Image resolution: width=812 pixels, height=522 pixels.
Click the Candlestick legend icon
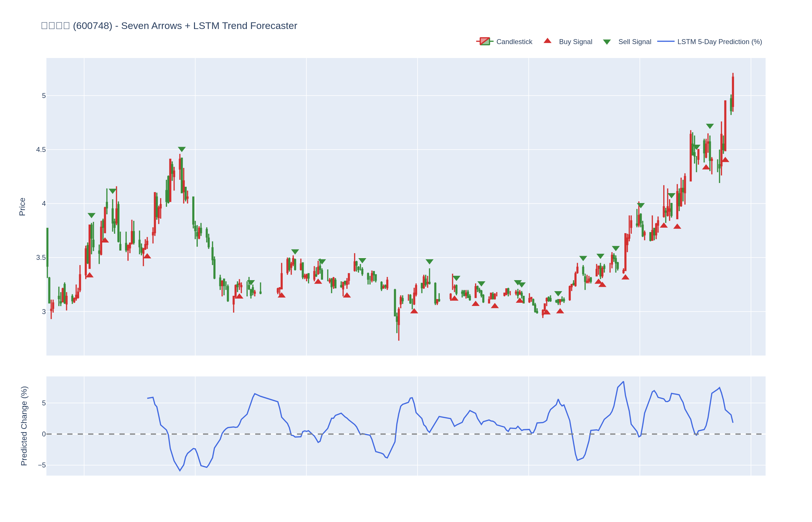pos(484,42)
